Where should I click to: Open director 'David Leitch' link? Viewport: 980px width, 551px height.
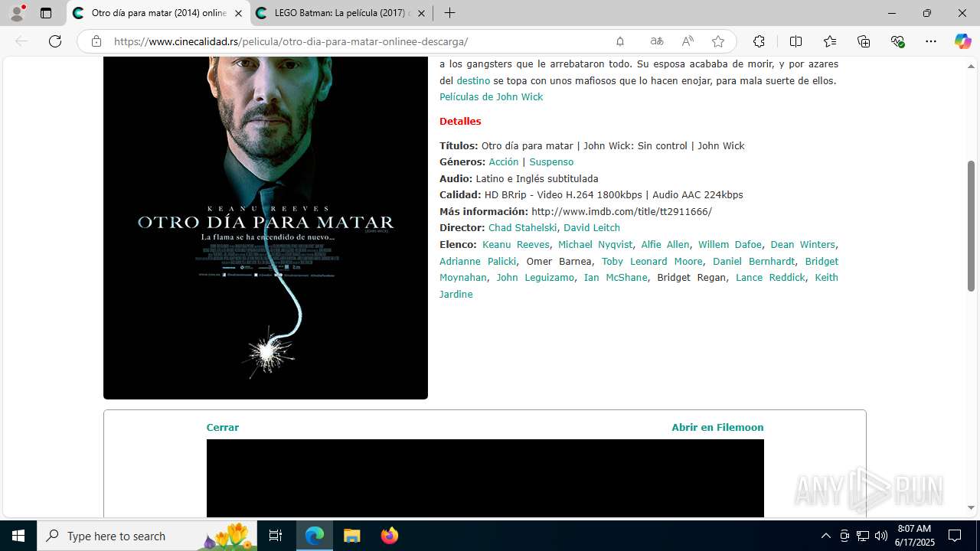point(592,227)
